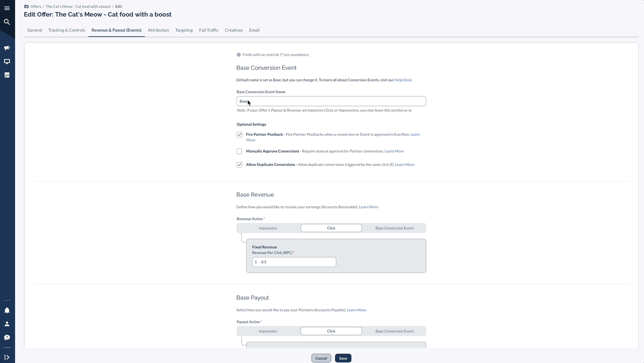
Task: Click the Base Conversion Event heading
Action: coord(267,68)
